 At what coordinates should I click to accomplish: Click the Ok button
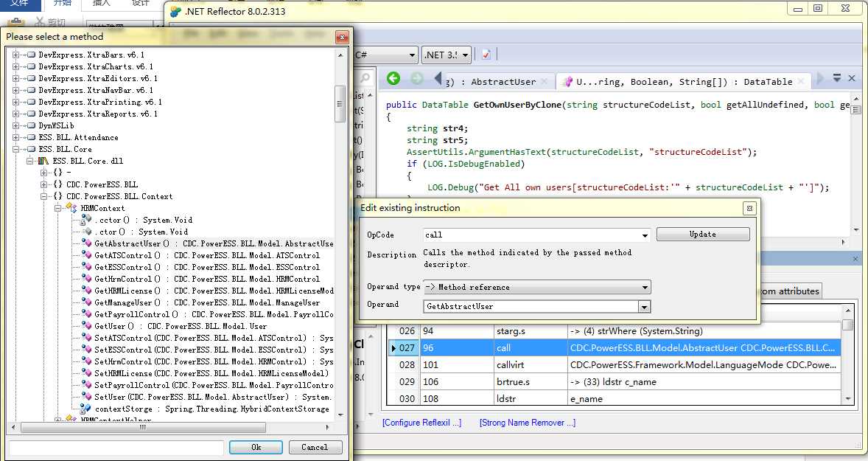pyautogui.click(x=256, y=447)
